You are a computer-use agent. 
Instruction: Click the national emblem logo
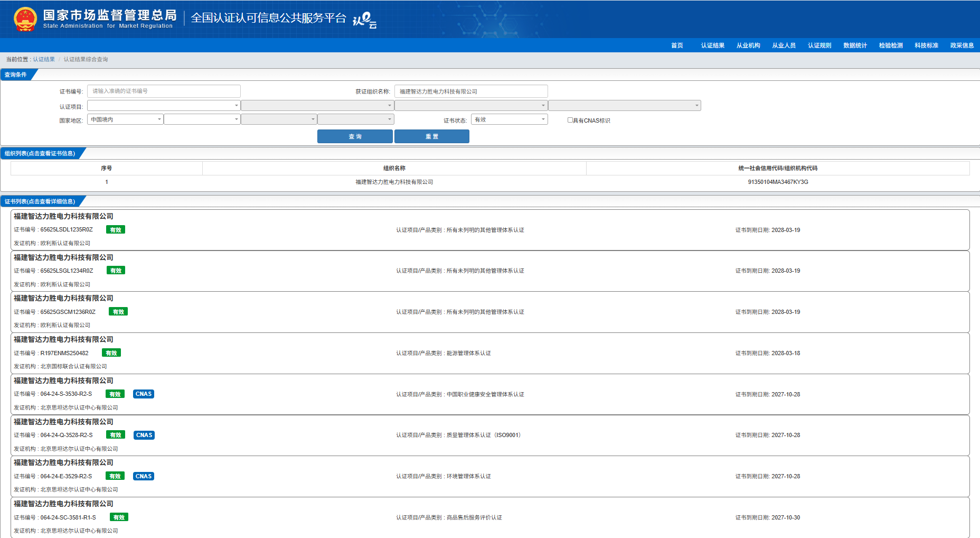tap(25, 19)
